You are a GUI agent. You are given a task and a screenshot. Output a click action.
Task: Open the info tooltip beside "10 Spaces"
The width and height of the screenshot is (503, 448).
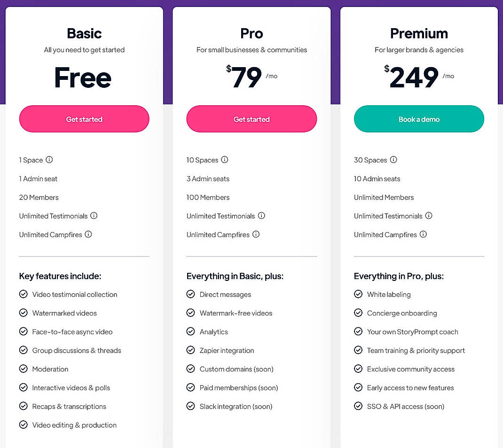[225, 160]
